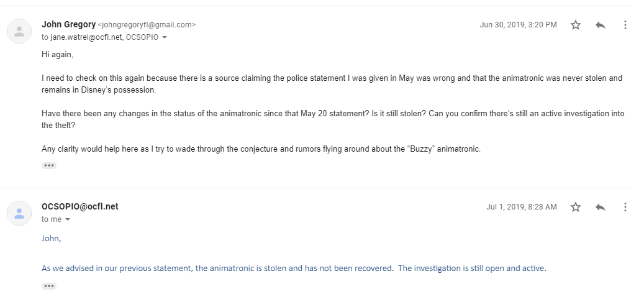
Task: Click the Jun 30, 2019, 3:20 PM timestamp
Action: click(x=519, y=25)
